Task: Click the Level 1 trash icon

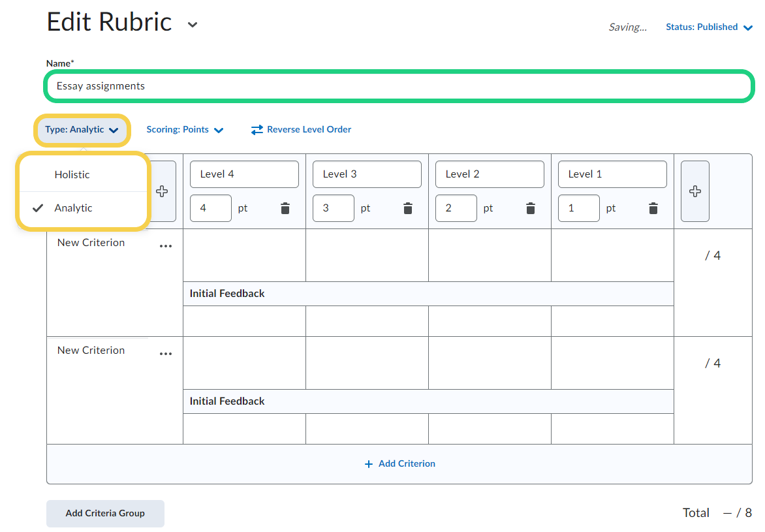Action: click(653, 208)
